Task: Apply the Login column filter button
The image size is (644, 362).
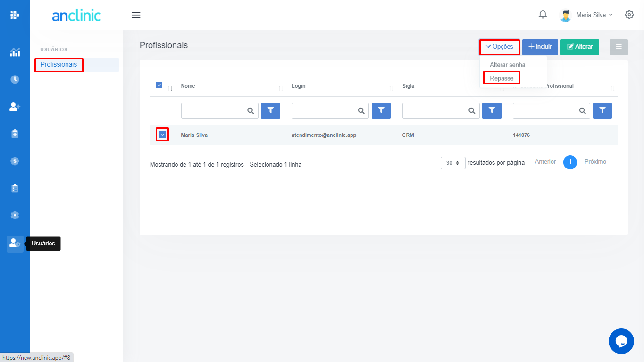Action: coord(381,110)
